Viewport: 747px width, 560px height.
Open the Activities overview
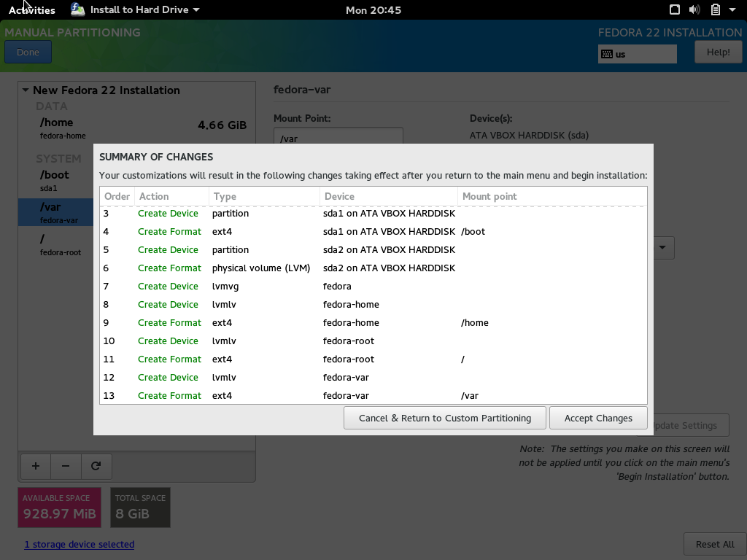(32, 9)
